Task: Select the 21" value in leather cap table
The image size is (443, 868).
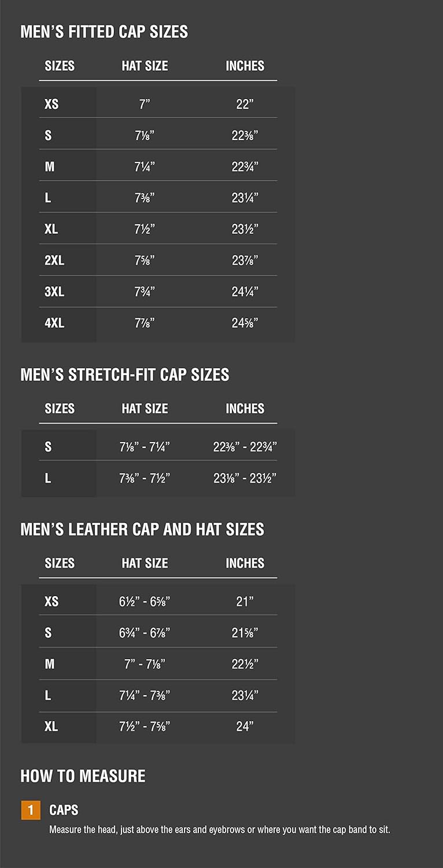Action: [245, 602]
